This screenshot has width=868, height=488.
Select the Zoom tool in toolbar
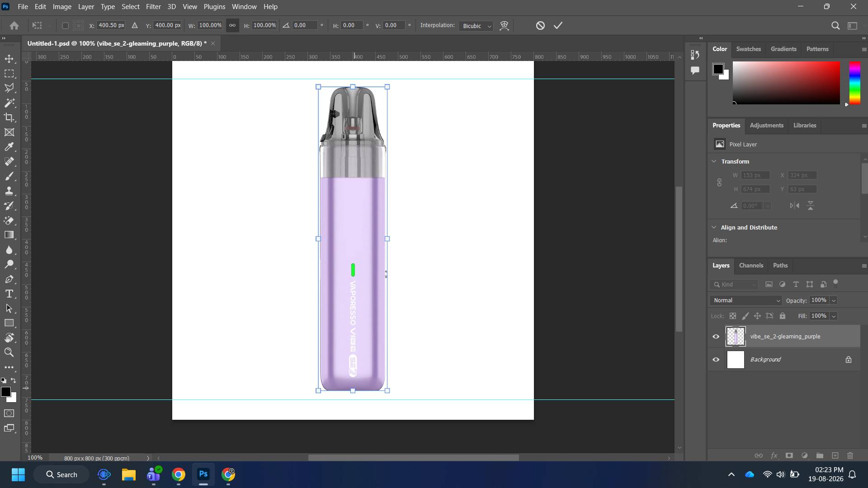pyautogui.click(x=9, y=352)
